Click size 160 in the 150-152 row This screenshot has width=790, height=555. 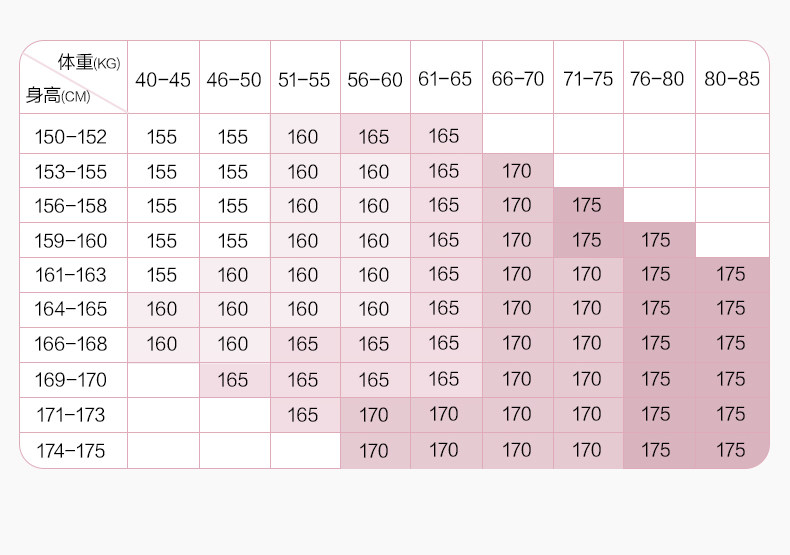(303, 137)
